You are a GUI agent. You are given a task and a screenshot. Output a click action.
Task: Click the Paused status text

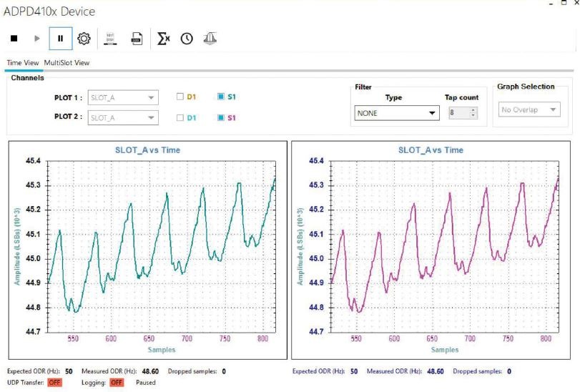tap(146, 383)
